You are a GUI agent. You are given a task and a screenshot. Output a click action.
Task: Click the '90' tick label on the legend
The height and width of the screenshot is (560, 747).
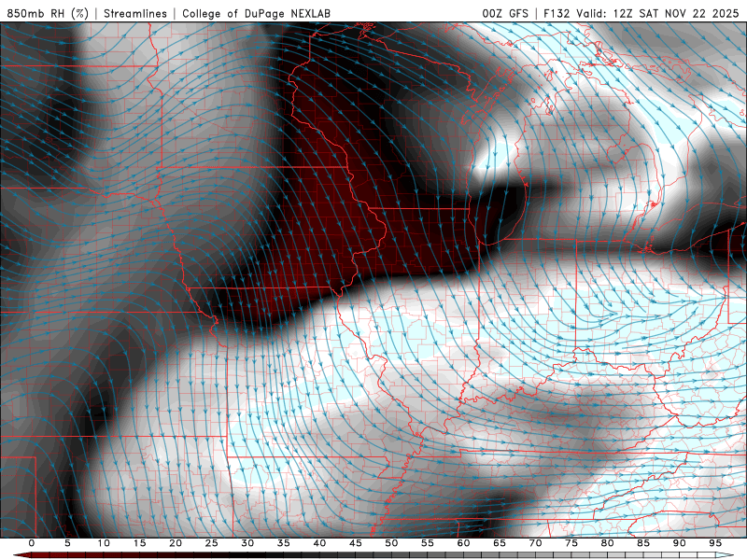pos(679,543)
